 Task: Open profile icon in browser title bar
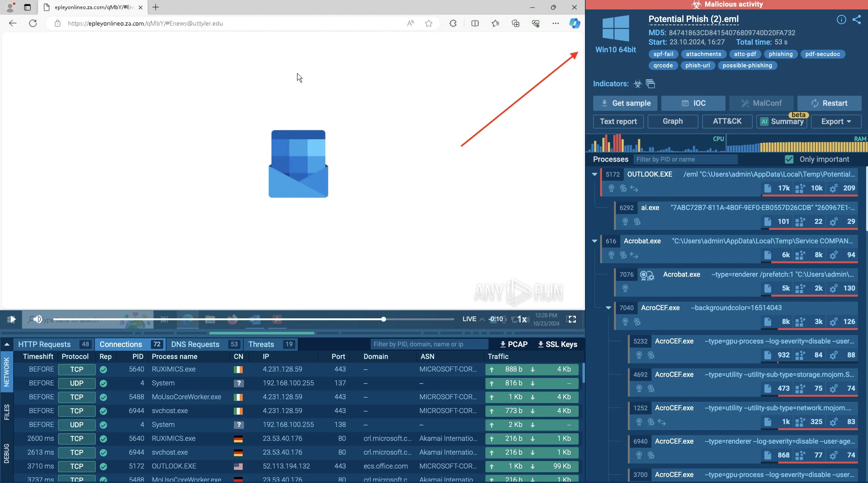point(11,7)
